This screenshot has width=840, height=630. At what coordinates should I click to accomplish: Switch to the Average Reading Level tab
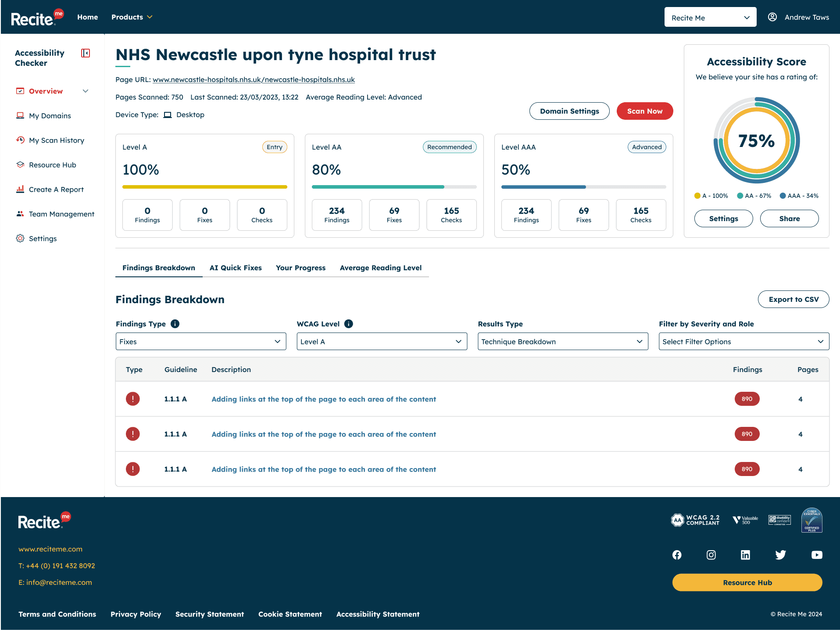tap(381, 268)
